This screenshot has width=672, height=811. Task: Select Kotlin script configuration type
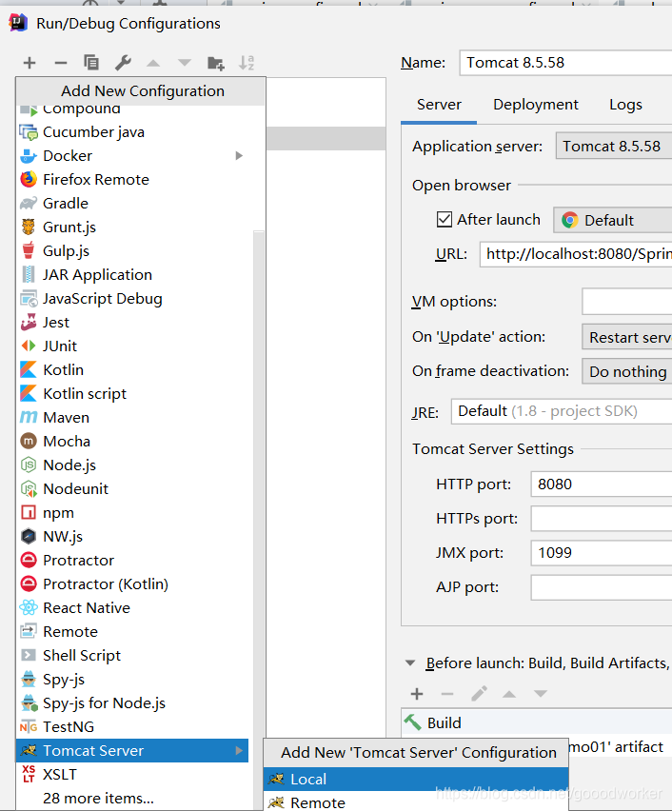coord(132,394)
